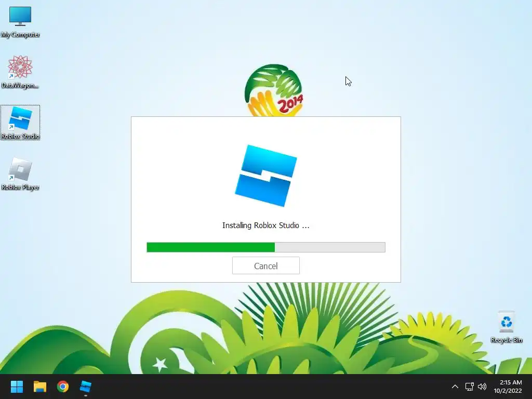Image resolution: width=532 pixels, height=399 pixels.
Task: Cancel the Roblox Studio installation
Action: [x=265, y=265]
